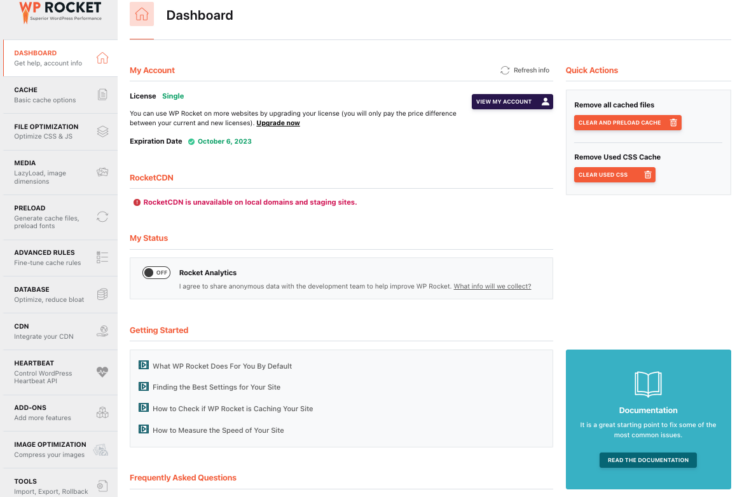The width and height of the screenshot is (742, 497).
Task: Go to File Optimization section
Action: click(x=60, y=132)
